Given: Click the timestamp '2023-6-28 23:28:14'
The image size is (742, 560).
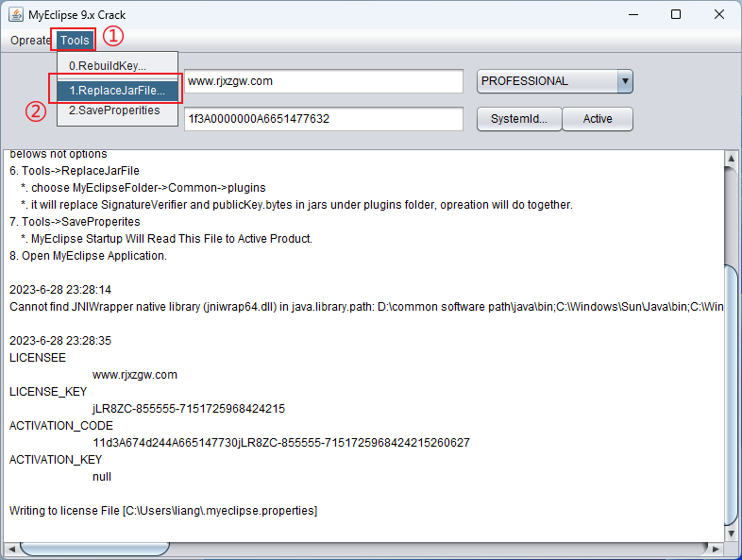Looking at the screenshot, I should [60, 290].
